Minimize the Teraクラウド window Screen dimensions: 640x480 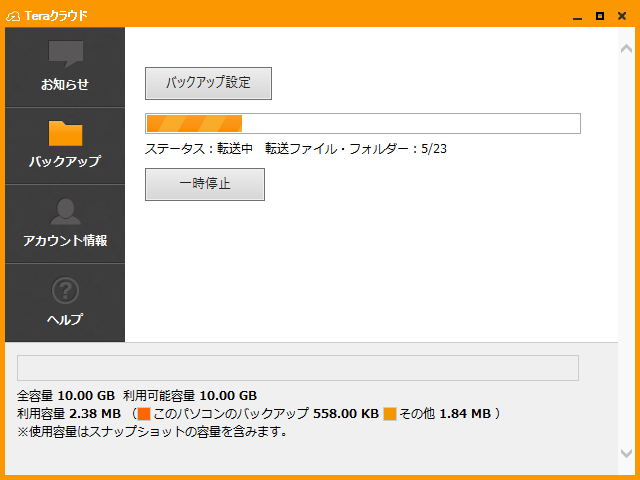[578, 15]
